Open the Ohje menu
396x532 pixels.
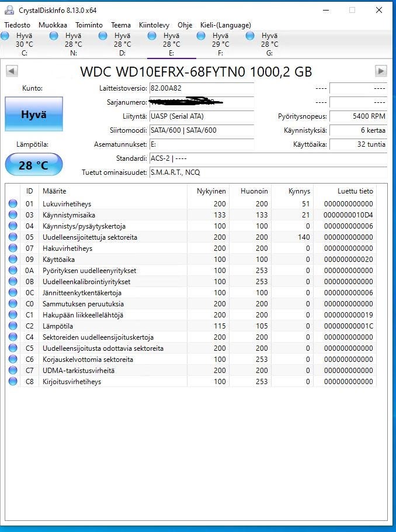click(x=185, y=25)
